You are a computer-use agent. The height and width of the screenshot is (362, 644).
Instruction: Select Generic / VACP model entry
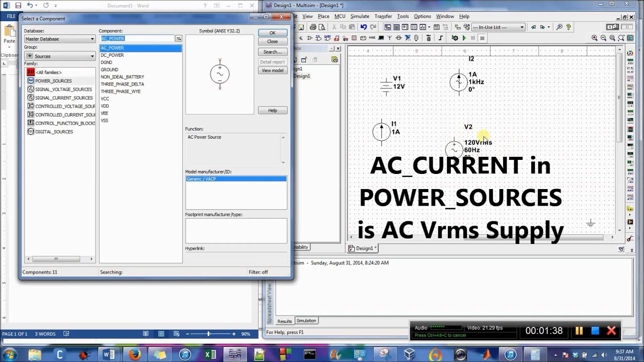236,179
